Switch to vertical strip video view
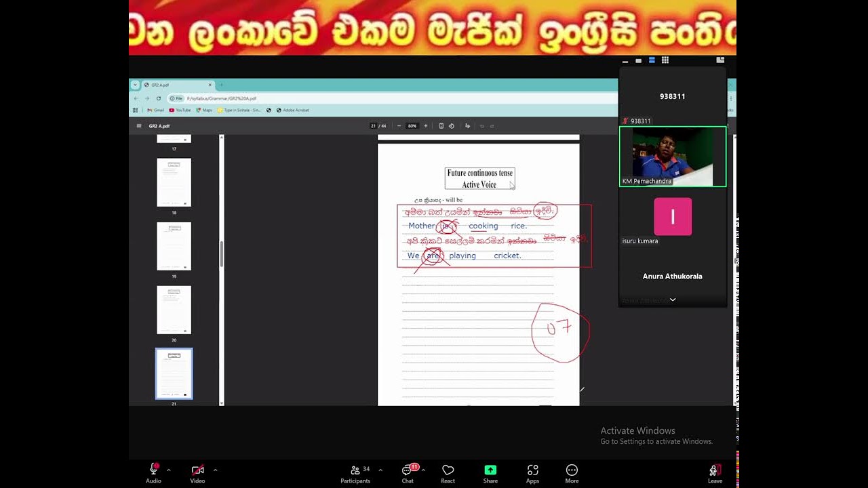The image size is (868, 488). [652, 60]
